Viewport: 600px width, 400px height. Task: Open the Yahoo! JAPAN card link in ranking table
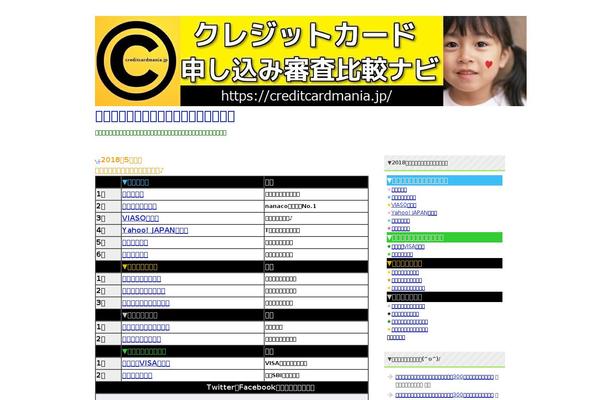(155, 230)
